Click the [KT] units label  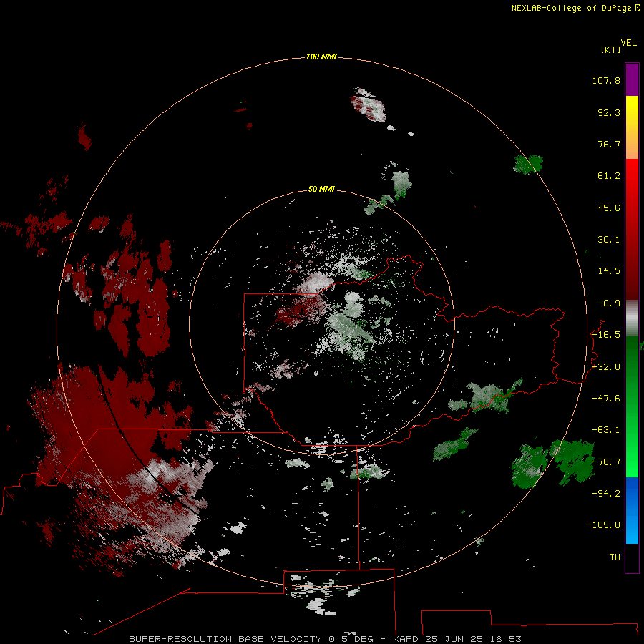tap(610, 49)
